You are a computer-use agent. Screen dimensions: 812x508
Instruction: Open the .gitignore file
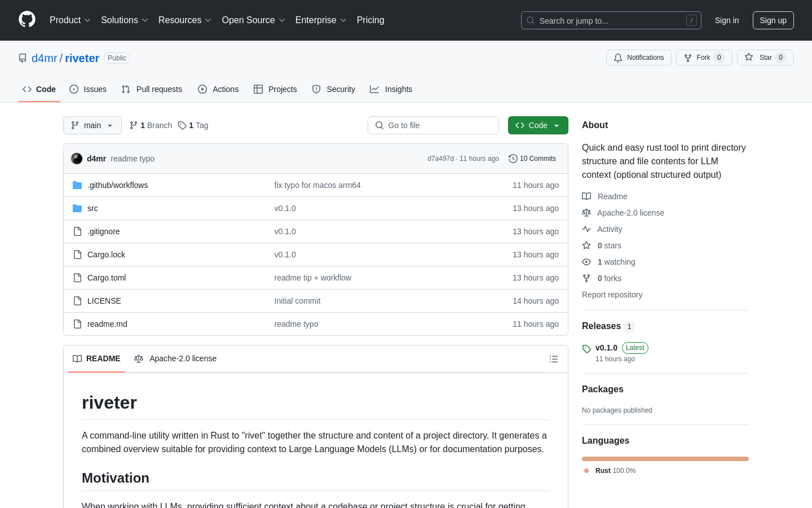[103, 231]
